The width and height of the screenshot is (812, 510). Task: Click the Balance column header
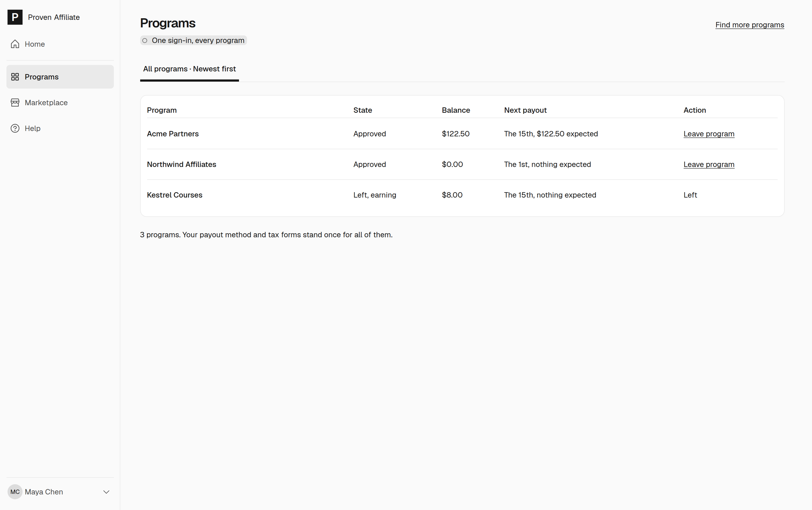click(456, 110)
